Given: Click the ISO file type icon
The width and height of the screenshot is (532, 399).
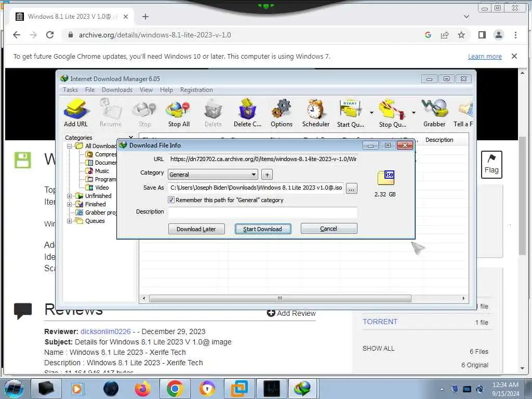Looking at the screenshot, I should point(386,178).
